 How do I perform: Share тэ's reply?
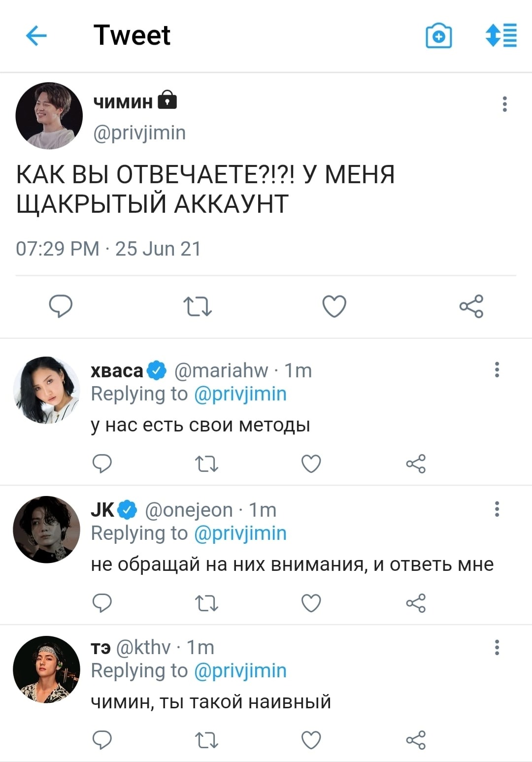click(x=416, y=740)
